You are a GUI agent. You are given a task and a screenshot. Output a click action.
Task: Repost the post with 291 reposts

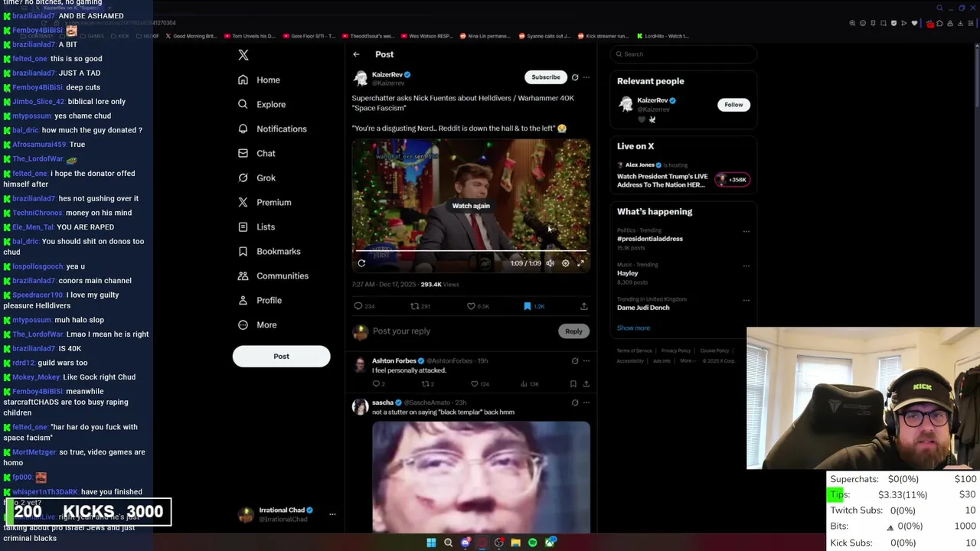click(x=420, y=306)
